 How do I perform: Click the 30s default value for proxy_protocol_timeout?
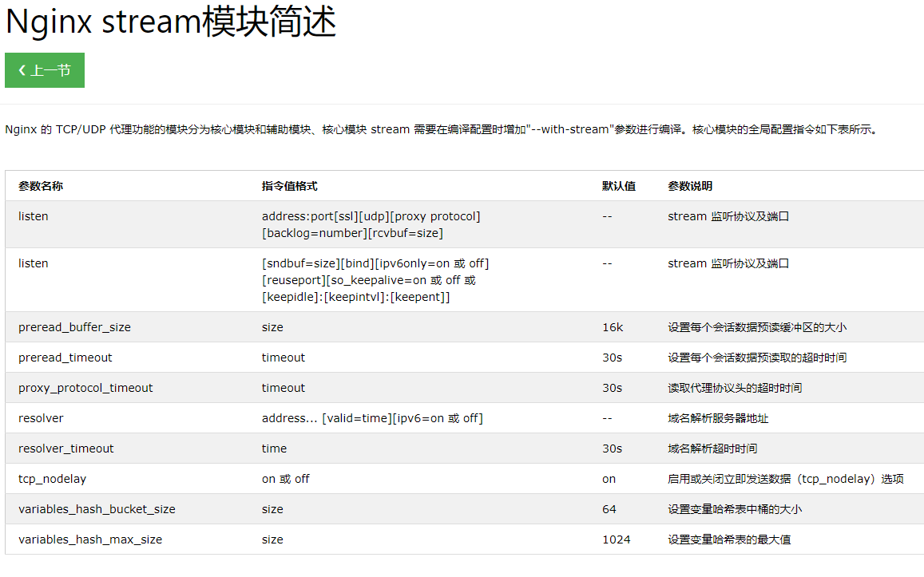click(x=613, y=388)
